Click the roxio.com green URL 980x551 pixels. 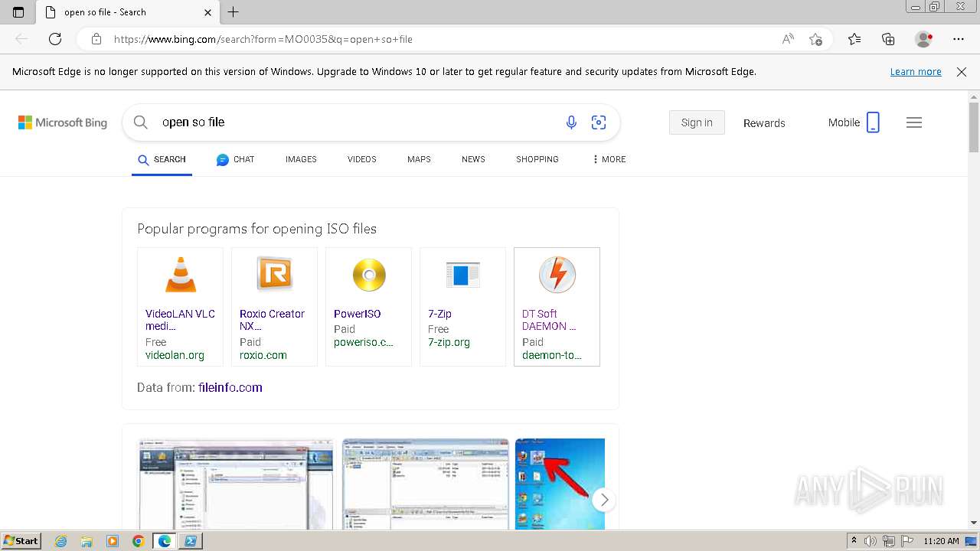coord(263,355)
